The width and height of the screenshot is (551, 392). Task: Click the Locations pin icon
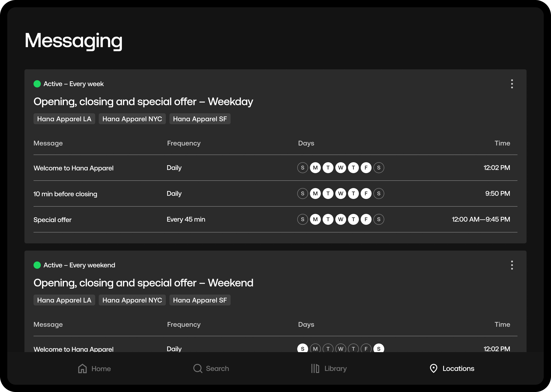pos(433,369)
